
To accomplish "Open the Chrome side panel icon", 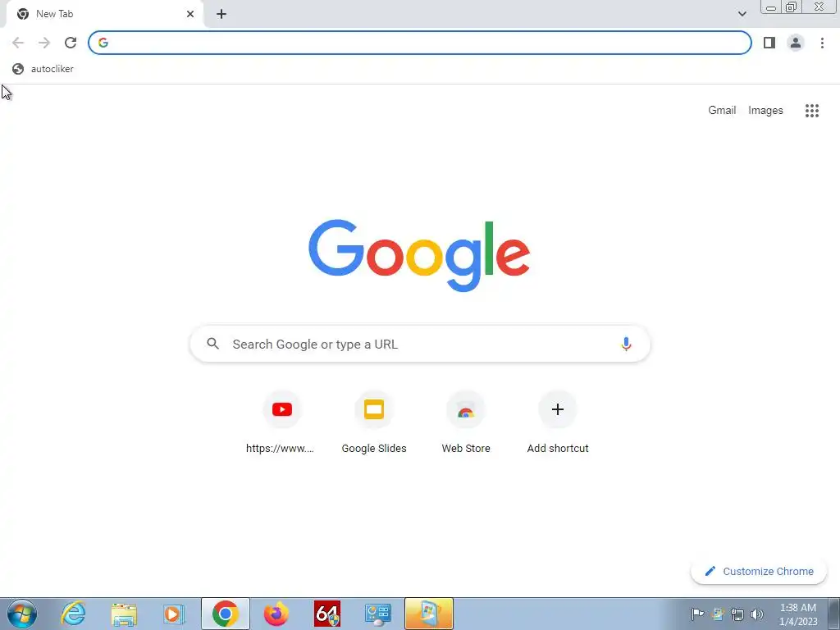I will pyautogui.click(x=769, y=43).
